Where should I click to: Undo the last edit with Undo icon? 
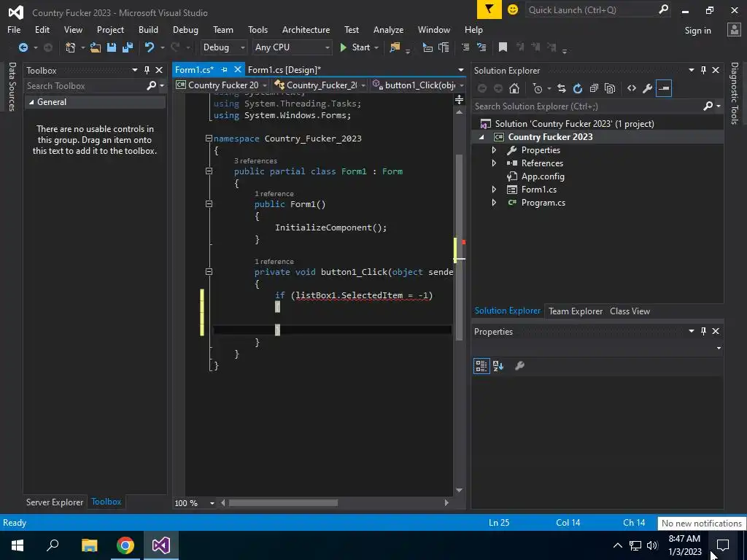click(150, 47)
